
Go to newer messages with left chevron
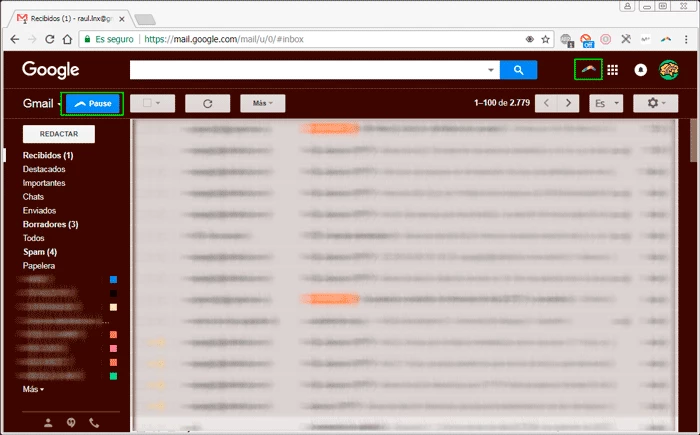(x=546, y=103)
